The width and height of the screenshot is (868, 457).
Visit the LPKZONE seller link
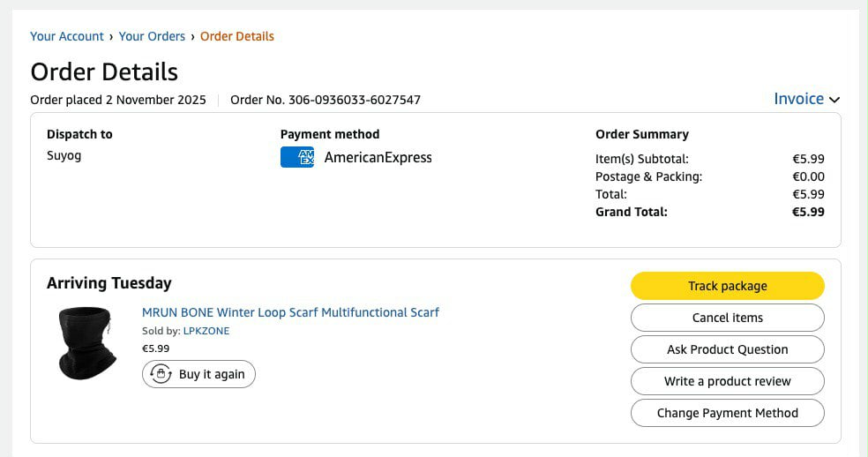tap(206, 331)
